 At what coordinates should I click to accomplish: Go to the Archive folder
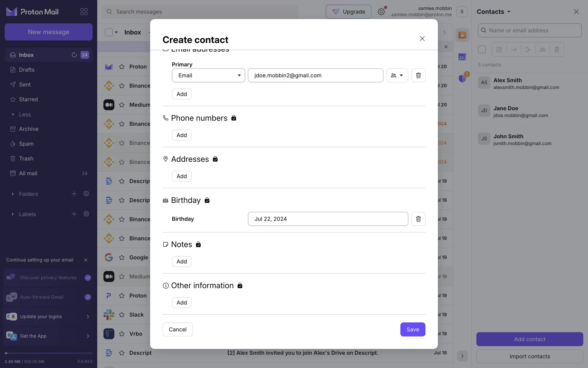click(x=28, y=129)
